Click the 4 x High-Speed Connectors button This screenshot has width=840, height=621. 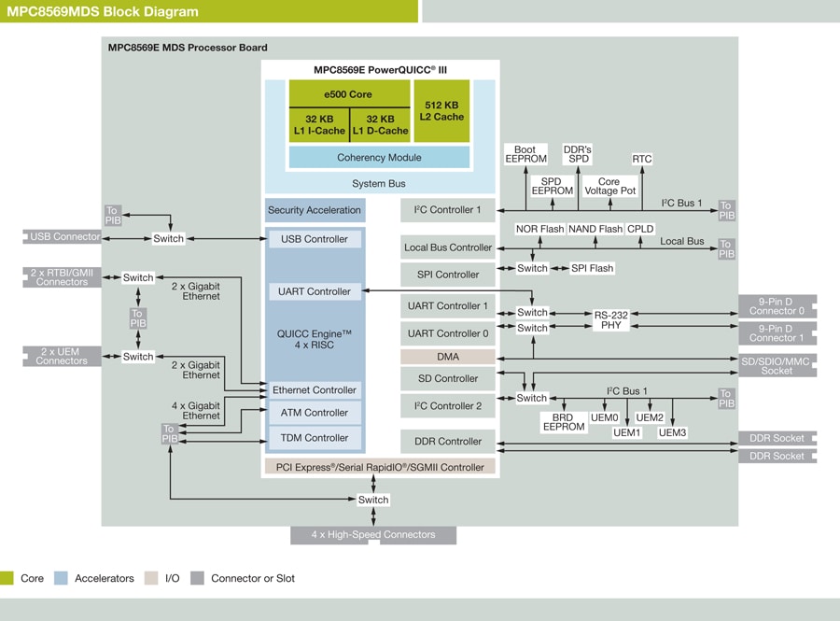pyautogui.click(x=372, y=534)
